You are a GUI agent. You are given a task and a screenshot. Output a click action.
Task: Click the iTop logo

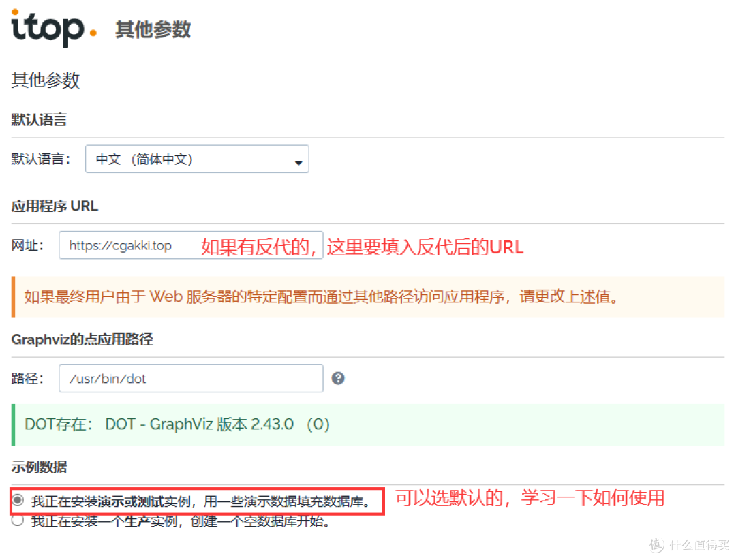(54, 28)
